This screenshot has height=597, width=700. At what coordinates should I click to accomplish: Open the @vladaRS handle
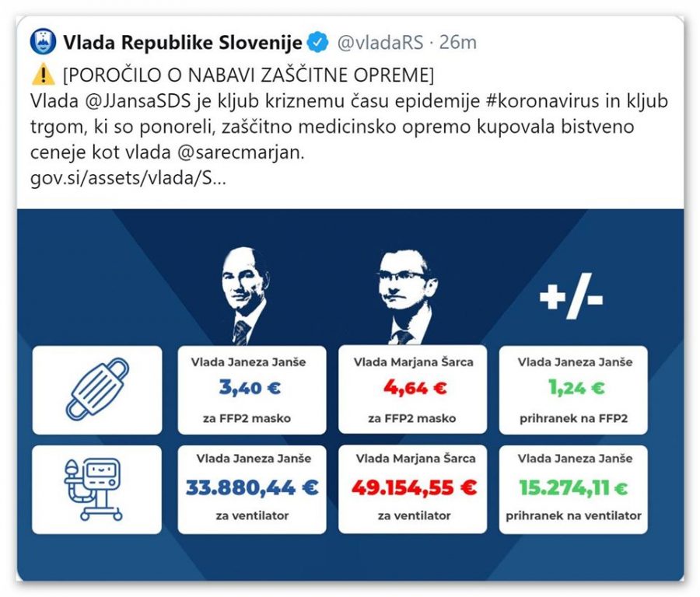[x=380, y=43]
